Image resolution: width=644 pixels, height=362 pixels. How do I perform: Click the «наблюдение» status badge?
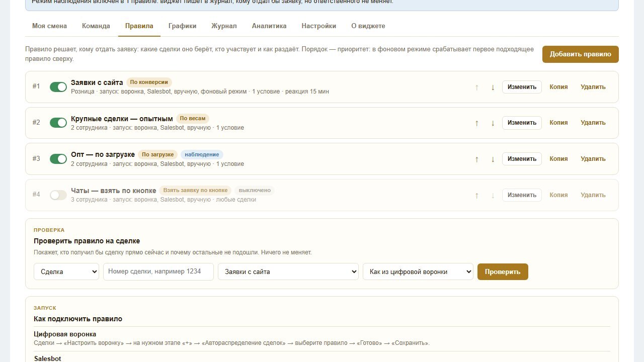(202, 154)
